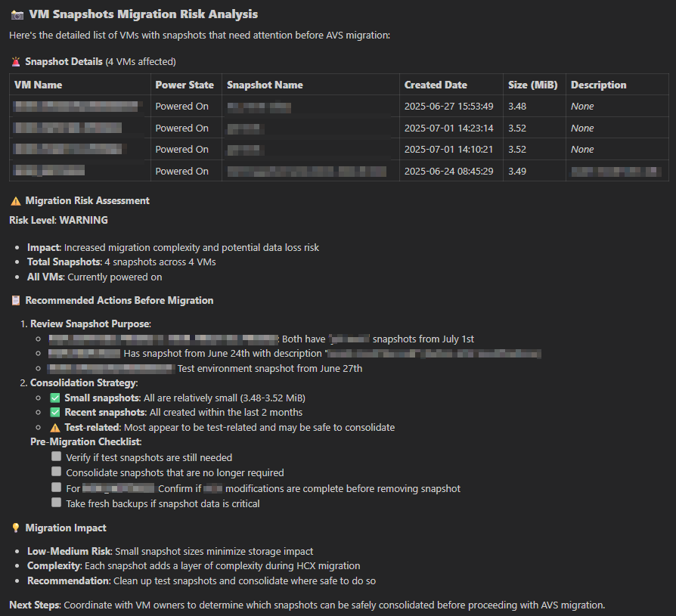Click the 'Low-Medium Risk' bullet

170,551
